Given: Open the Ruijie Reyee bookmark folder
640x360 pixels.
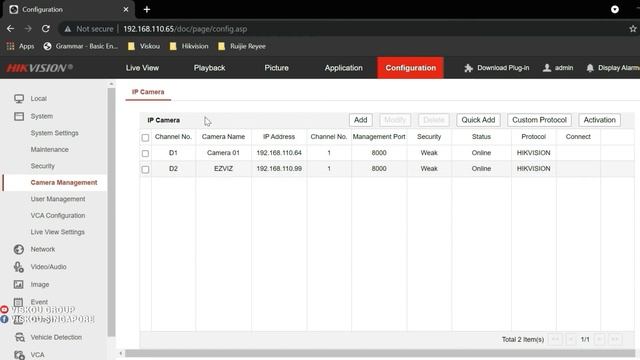Looking at the screenshot, I should tap(242, 46).
